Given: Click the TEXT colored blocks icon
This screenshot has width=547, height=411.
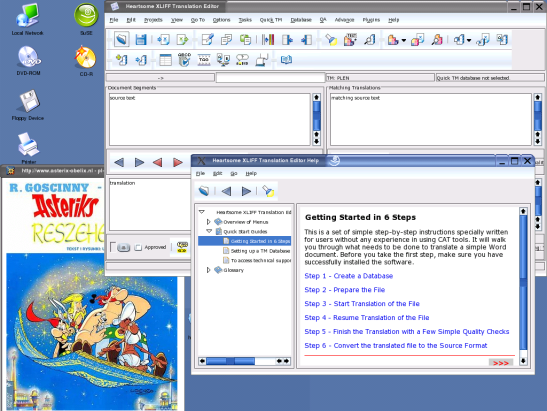Looking at the screenshot, I should (x=350, y=39).
